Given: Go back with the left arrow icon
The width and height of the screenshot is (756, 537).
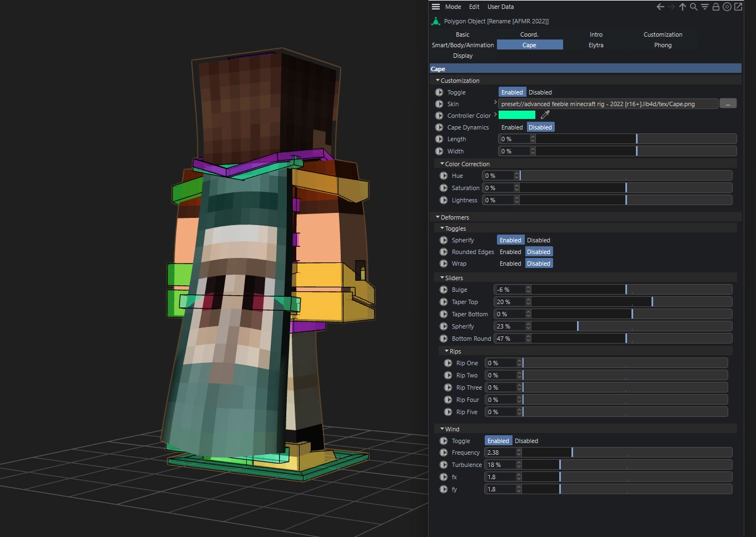Looking at the screenshot, I should (x=660, y=7).
